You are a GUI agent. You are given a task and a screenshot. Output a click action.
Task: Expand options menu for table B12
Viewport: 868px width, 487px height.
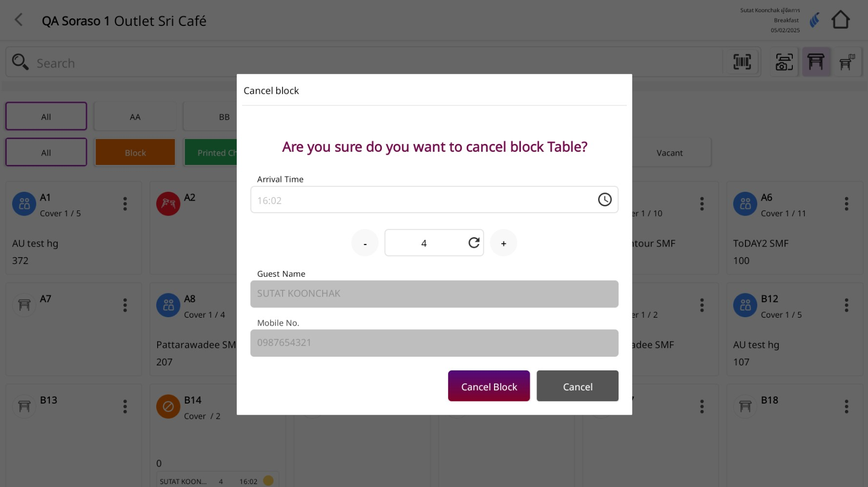point(846,305)
